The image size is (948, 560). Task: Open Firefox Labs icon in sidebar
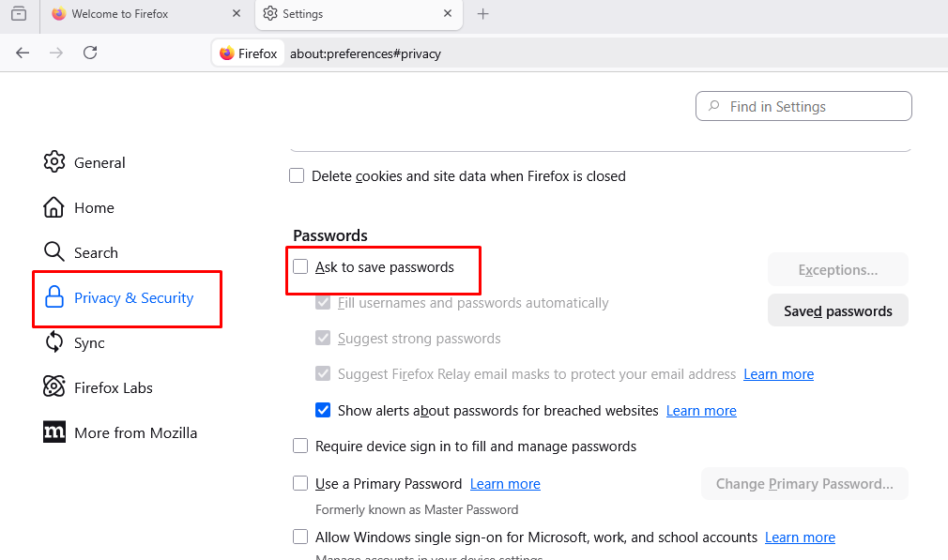coord(54,387)
